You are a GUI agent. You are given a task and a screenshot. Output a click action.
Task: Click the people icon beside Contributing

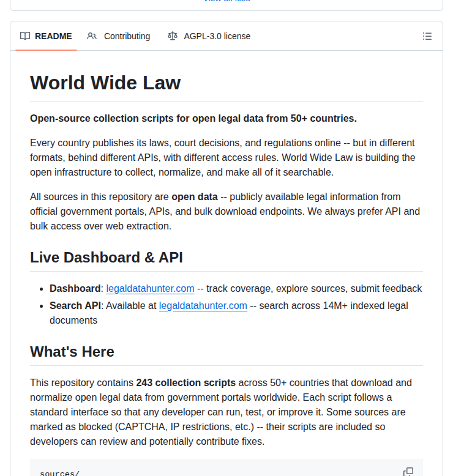pyautogui.click(x=91, y=36)
